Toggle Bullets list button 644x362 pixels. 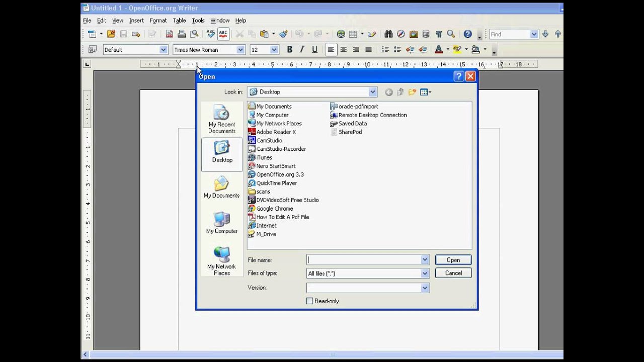(x=397, y=49)
